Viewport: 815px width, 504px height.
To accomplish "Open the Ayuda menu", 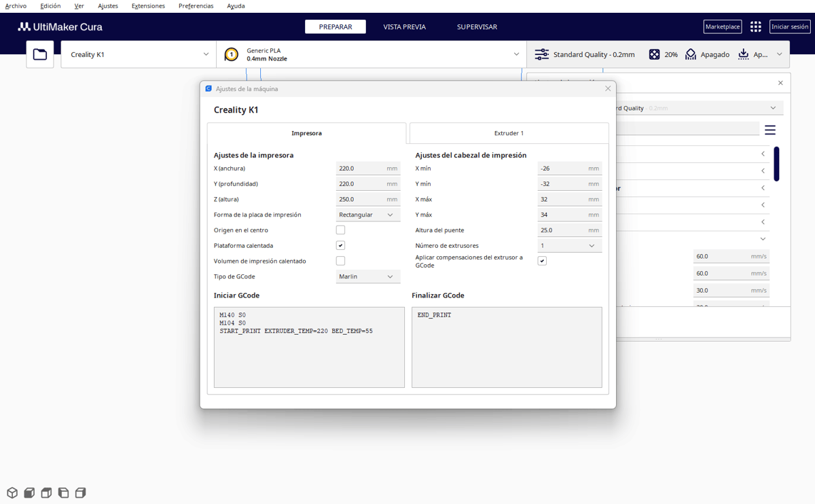I will (x=236, y=6).
